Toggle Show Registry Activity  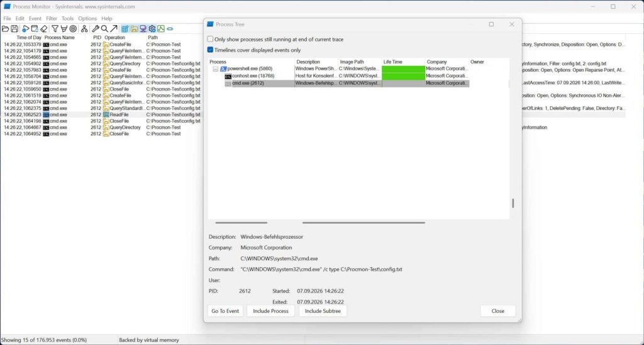[x=125, y=29]
